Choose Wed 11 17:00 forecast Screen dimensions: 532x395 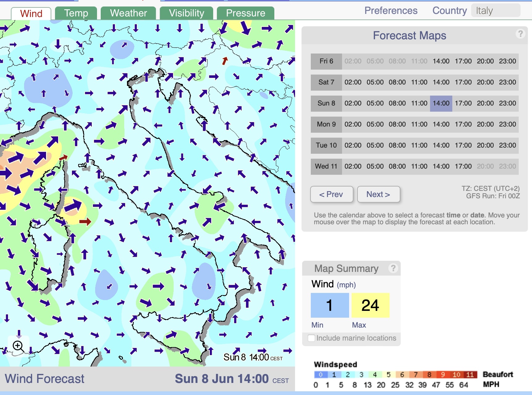[x=463, y=166]
